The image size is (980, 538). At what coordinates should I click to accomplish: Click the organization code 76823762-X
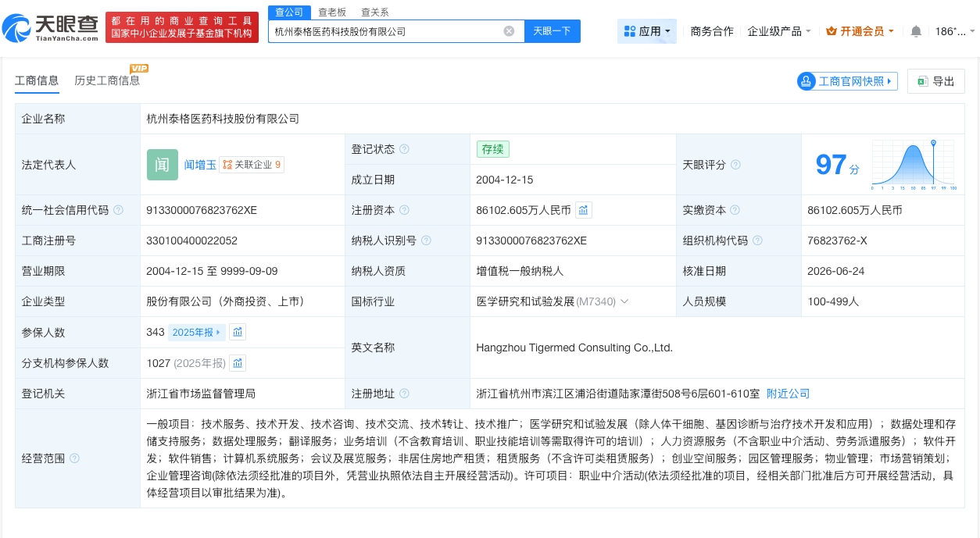coord(837,240)
